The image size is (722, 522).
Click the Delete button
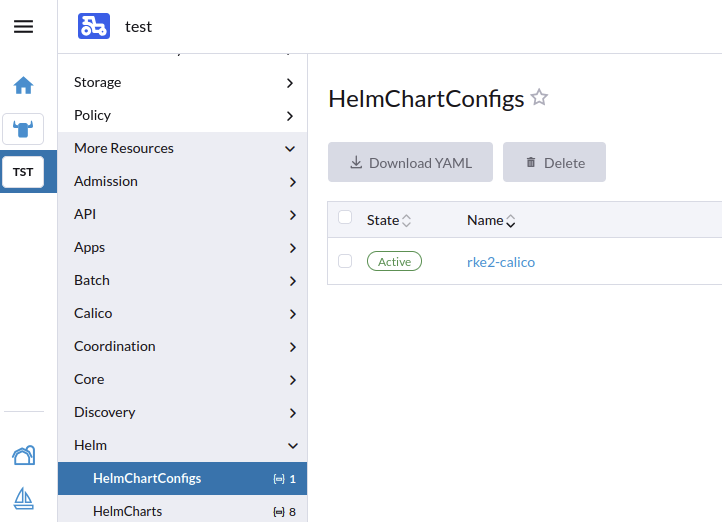554,162
